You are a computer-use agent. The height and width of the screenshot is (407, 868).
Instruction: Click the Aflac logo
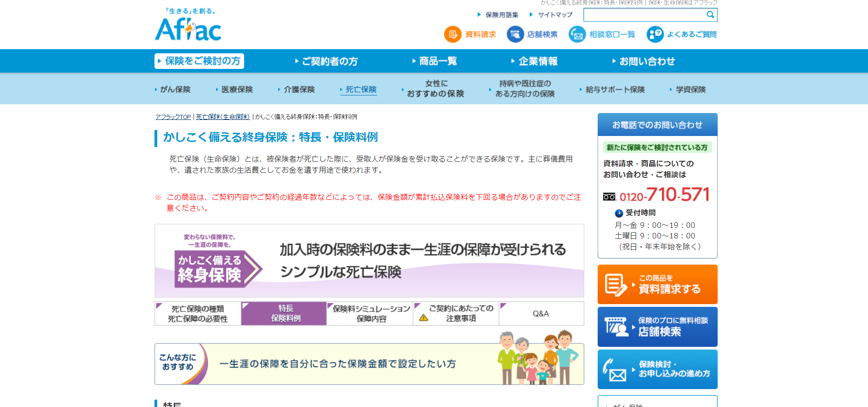click(188, 25)
